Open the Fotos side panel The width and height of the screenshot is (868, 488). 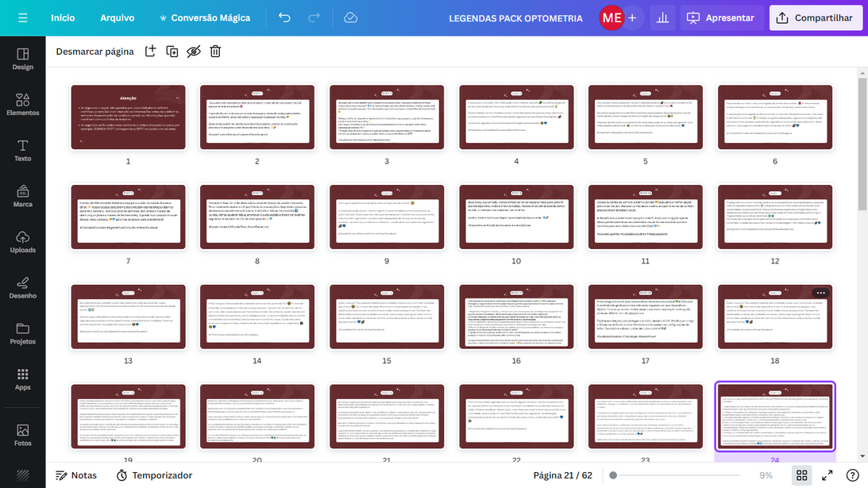[23, 435]
